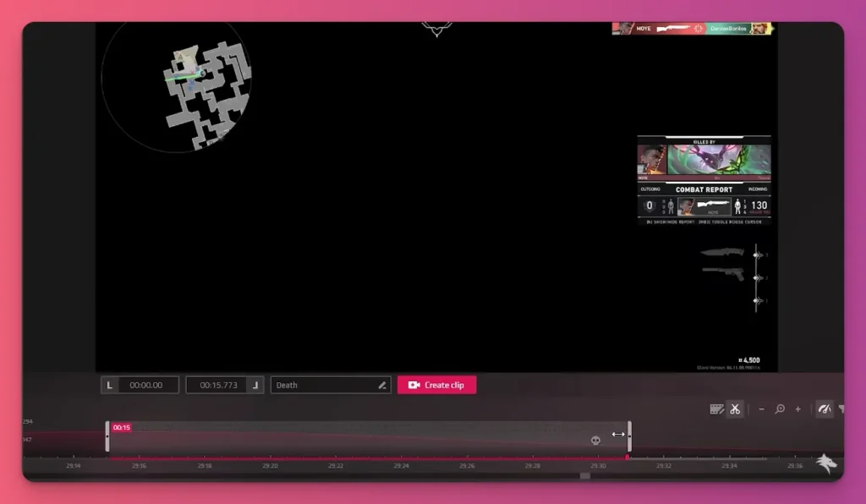Viewport: 866px width, 504px height.
Task: Open the event filter funnel
Action: tap(842, 408)
